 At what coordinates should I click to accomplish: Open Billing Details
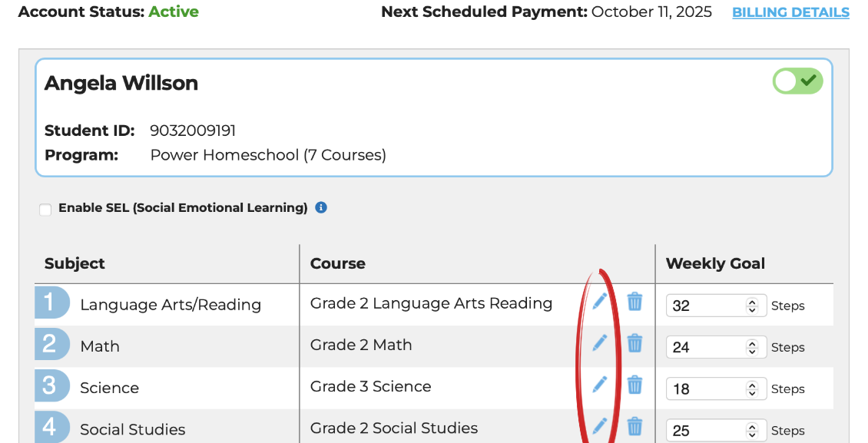coord(790,12)
